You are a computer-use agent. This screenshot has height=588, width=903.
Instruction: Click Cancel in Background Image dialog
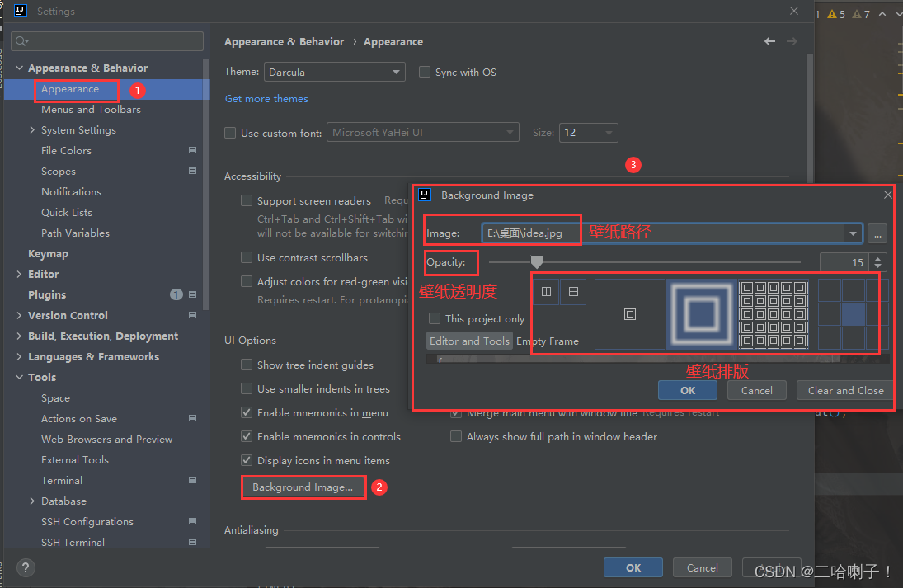pyautogui.click(x=757, y=390)
